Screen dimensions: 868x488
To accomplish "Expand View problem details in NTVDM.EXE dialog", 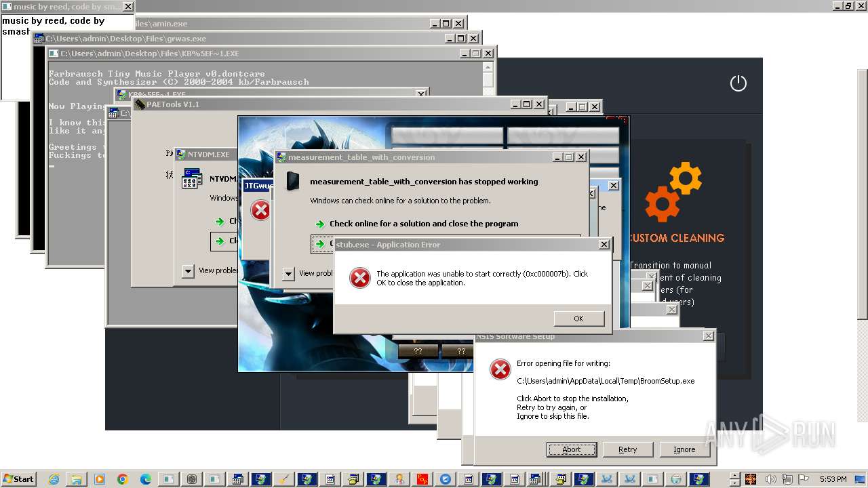I will click(189, 271).
